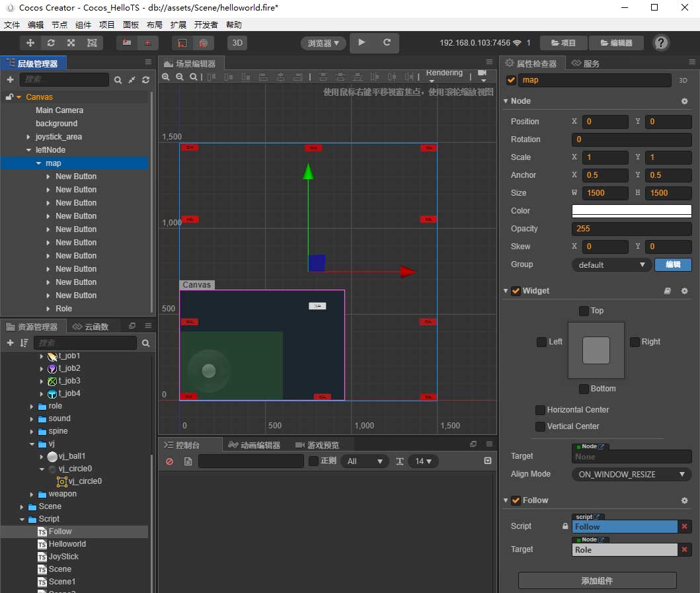
Task: Click the blue 编辑 group button
Action: click(x=672, y=264)
